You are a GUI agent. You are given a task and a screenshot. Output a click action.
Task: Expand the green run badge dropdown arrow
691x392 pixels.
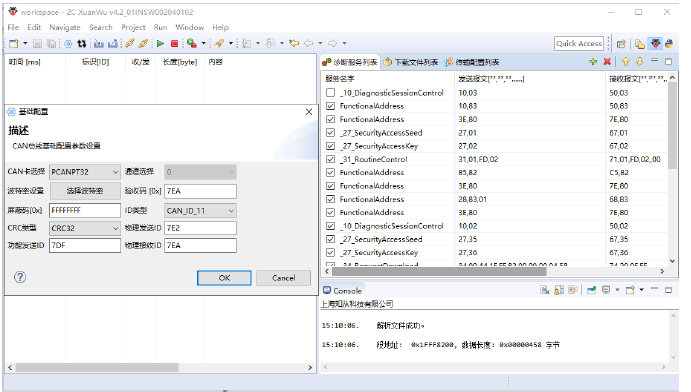203,43
